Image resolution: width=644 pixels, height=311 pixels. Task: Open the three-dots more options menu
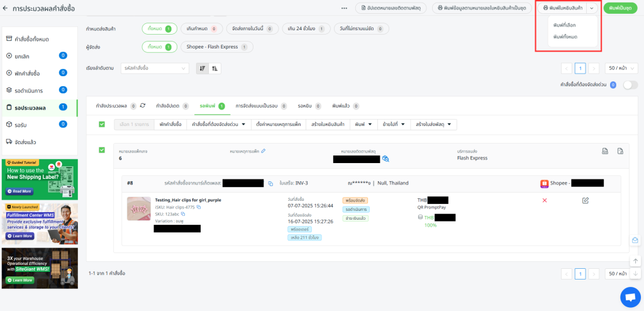click(344, 8)
